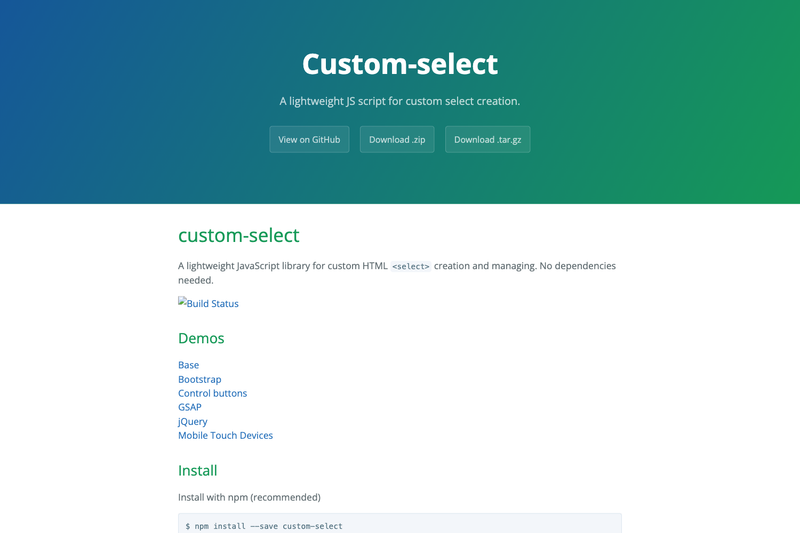The width and height of the screenshot is (800, 533).
Task: Follow the jQuery demo link
Action: coord(192,421)
